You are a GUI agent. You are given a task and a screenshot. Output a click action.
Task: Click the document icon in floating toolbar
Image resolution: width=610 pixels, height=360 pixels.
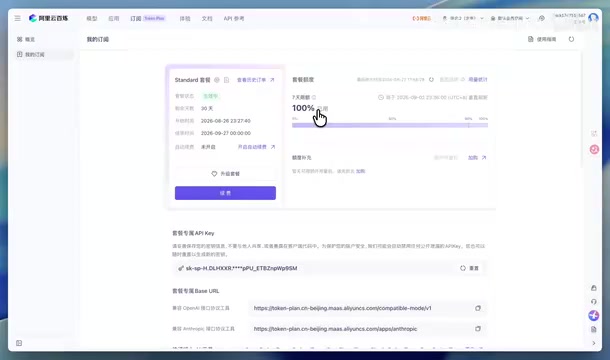pos(594,330)
